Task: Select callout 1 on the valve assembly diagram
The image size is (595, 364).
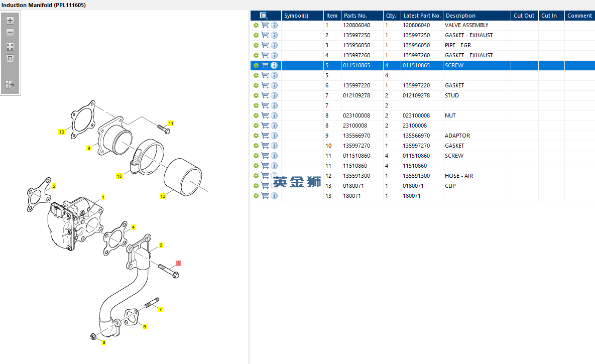Action: coord(103,197)
